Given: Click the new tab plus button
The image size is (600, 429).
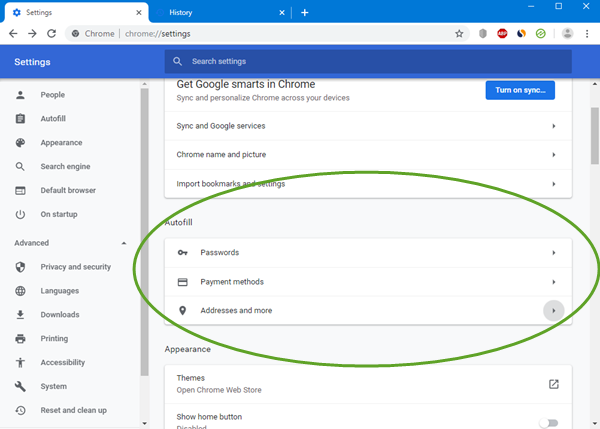Looking at the screenshot, I should click(305, 12).
